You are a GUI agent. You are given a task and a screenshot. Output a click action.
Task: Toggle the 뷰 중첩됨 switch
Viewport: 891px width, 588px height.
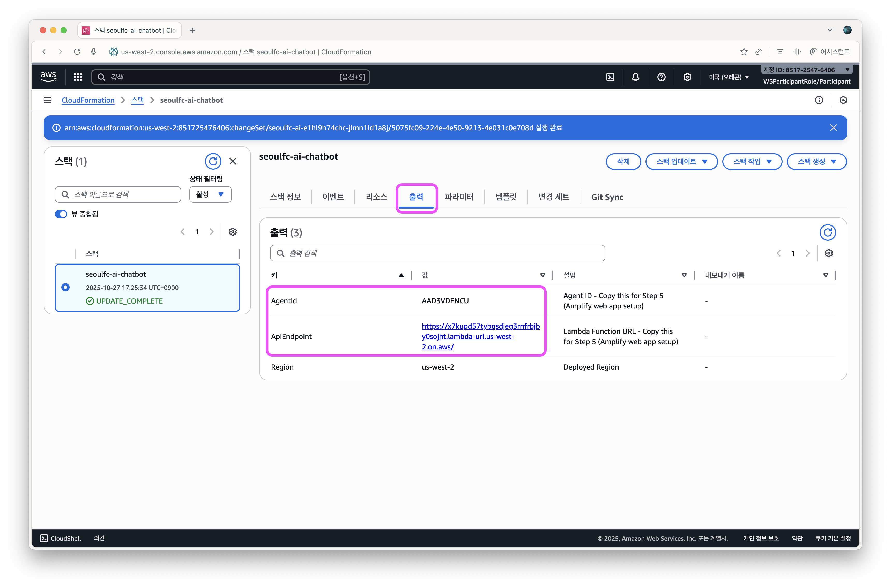point(61,214)
